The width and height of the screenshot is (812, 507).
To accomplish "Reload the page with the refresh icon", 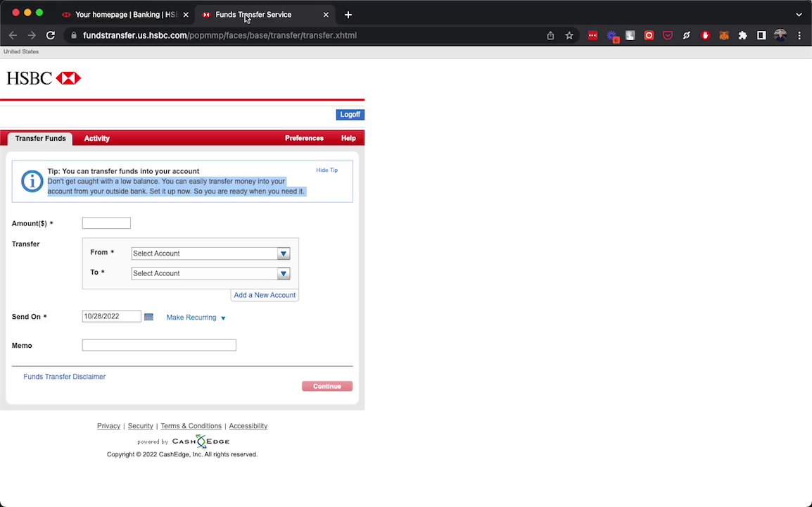I will 50,35.
